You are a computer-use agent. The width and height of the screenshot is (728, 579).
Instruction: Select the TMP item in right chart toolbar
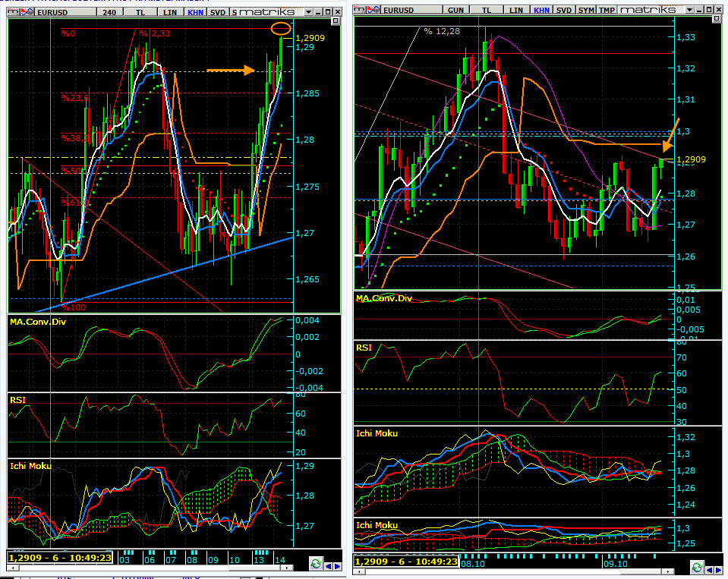tap(607, 9)
